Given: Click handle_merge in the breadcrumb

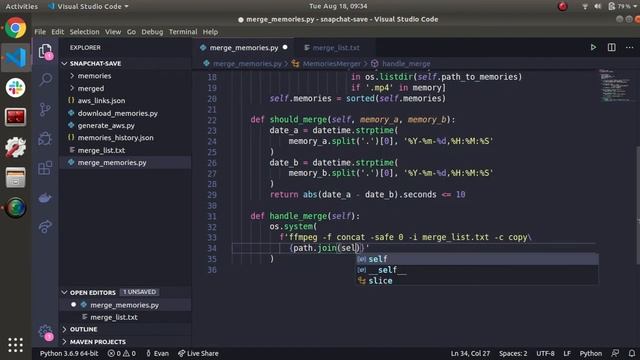Looking at the screenshot, I should pos(406,64).
